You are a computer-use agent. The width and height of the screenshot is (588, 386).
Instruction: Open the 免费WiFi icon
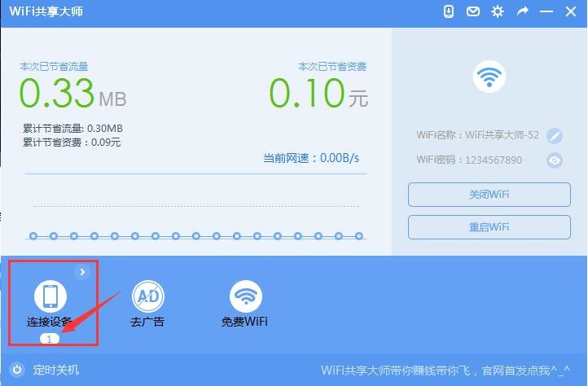coord(246,296)
